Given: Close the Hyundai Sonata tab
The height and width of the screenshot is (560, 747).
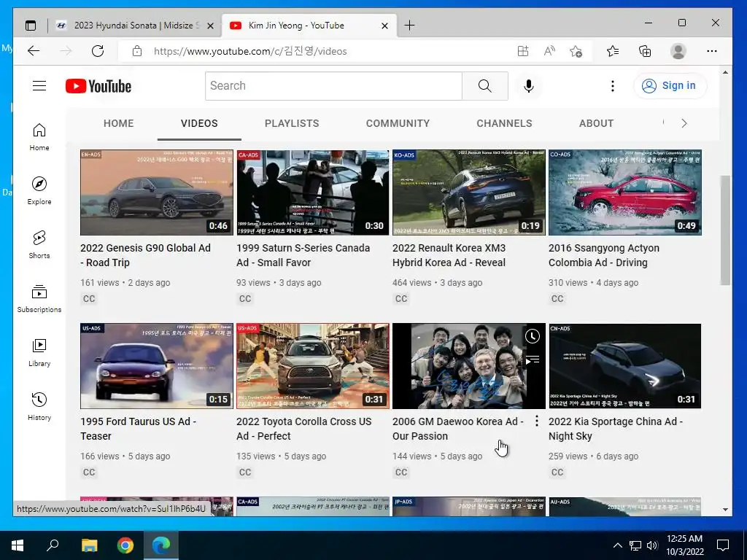Looking at the screenshot, I should point(210,26).
